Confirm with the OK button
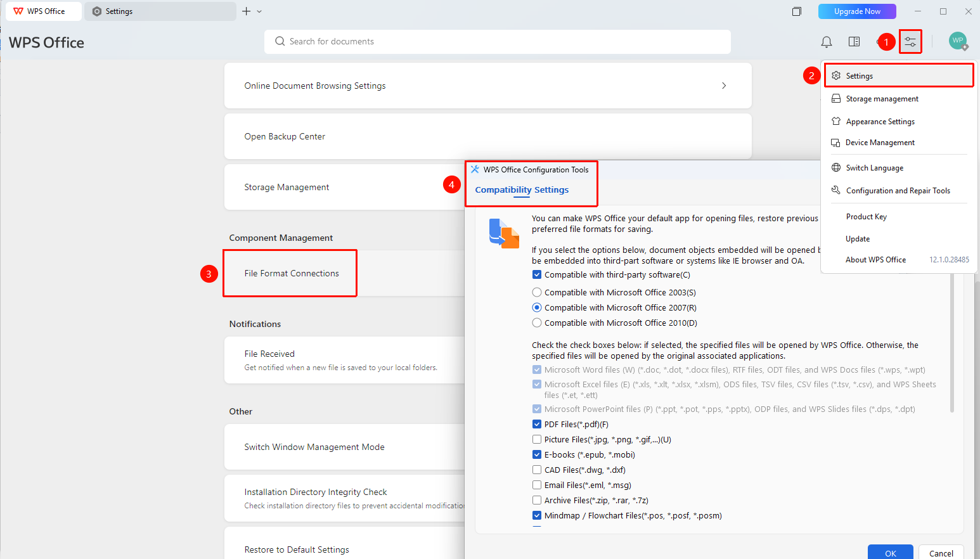The height and width of the screenshot is (559, 980). coord(891,552)
